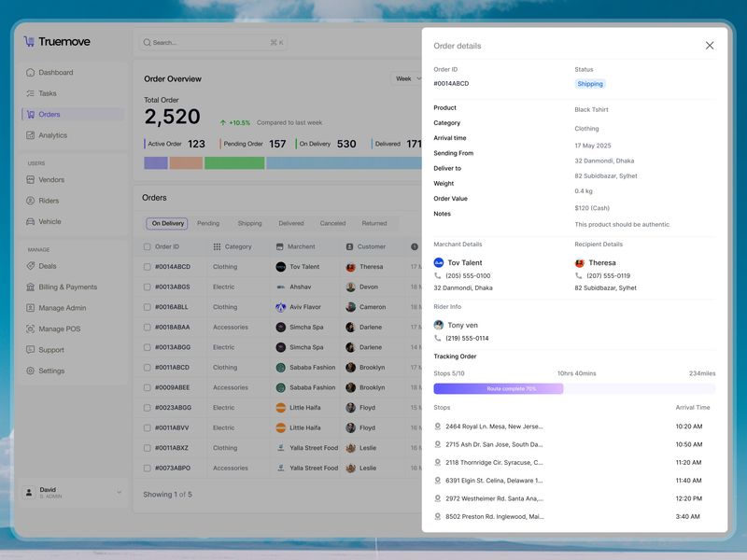Screen dimensions: 747x560
Task: Select all orders via the header checkbox
Action: click(x=147, y=246)
